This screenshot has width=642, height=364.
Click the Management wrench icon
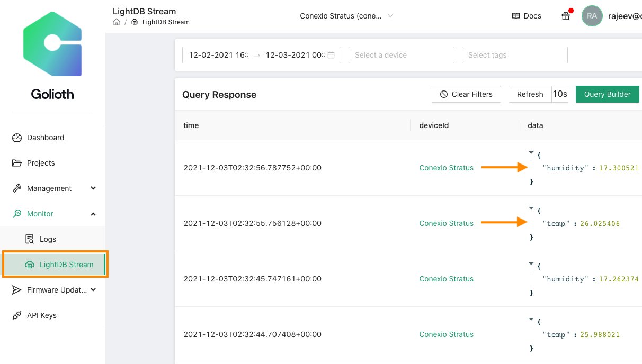(17, 188)
